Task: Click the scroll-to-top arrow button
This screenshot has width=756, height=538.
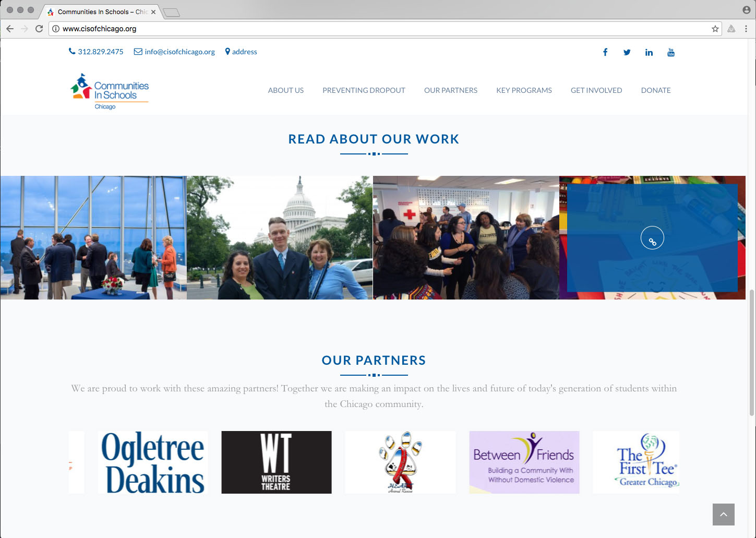Action: click(723, 515)
